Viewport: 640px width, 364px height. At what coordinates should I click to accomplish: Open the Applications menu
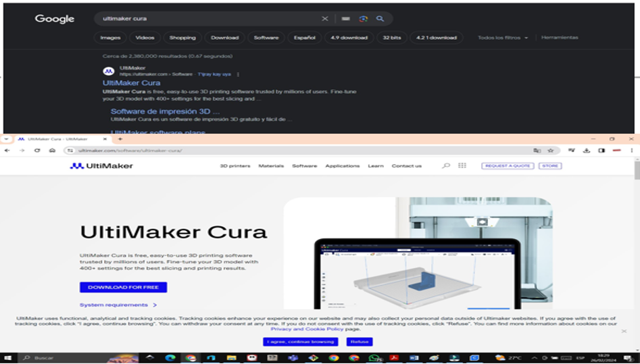point(343,166)
